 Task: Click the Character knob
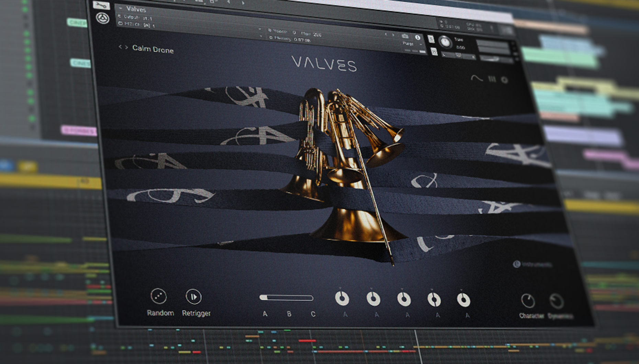click(x=528, y=301)
